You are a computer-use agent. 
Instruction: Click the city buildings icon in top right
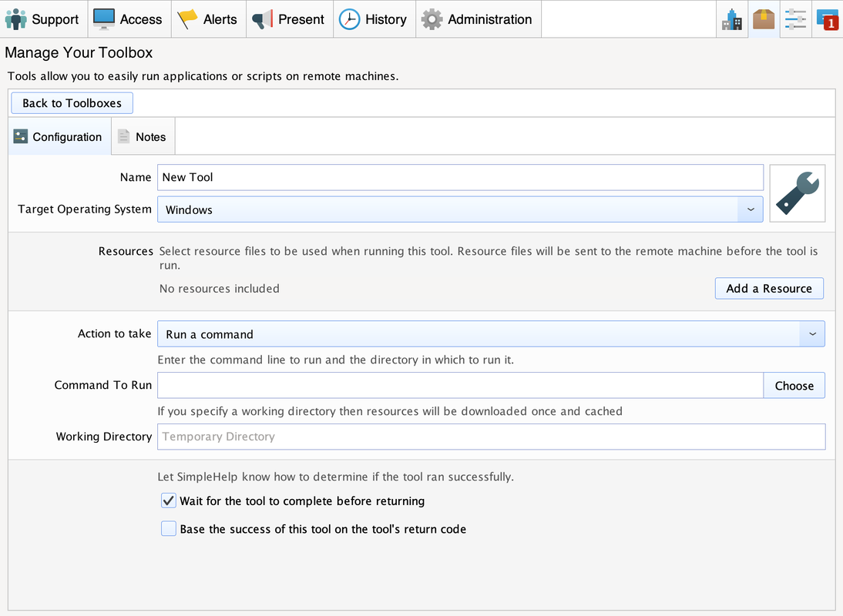pos(732,19)
